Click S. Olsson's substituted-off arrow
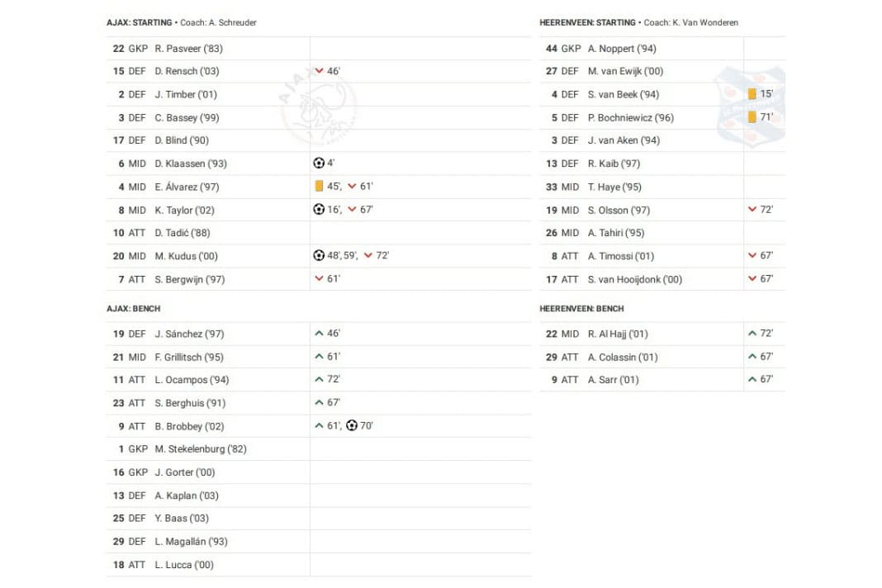The height and width of the screenshot is (588, 882). click(752, 210)
